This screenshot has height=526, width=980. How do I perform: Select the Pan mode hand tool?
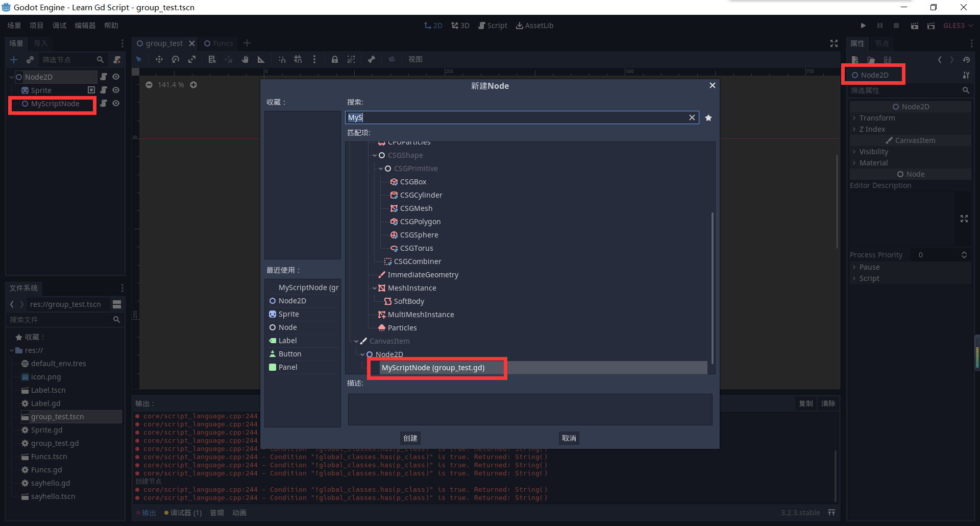pos(245,59)
